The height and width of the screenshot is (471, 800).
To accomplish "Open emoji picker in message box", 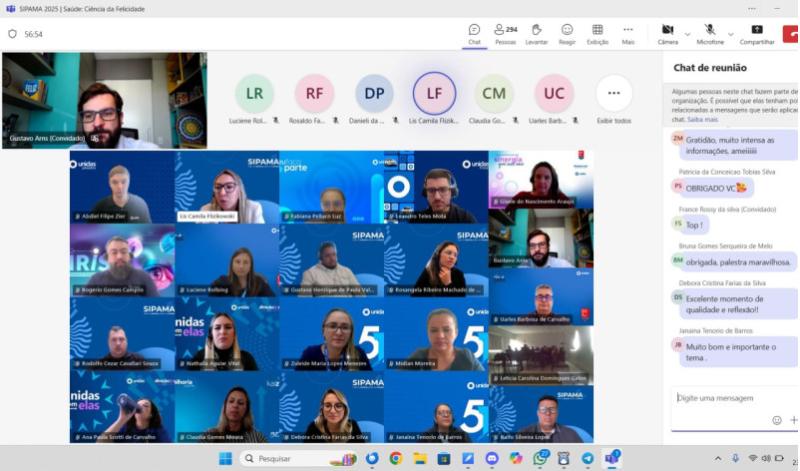I will 777,420.
